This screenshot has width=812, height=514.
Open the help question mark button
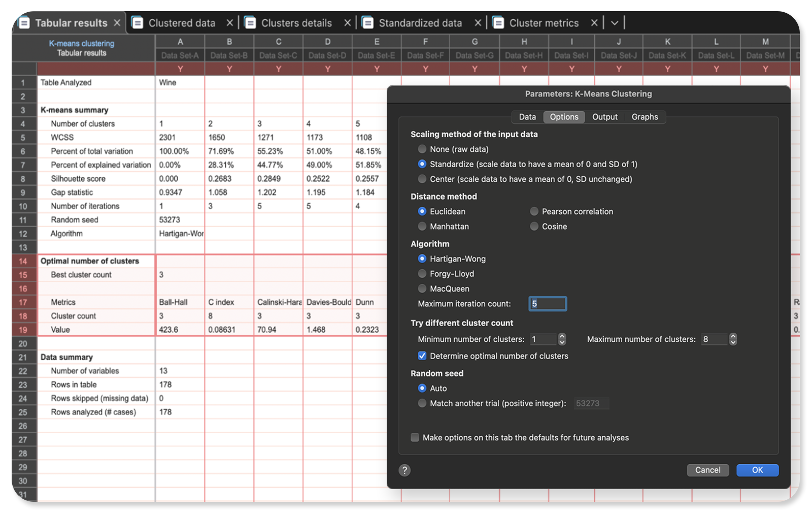(404, 470)
